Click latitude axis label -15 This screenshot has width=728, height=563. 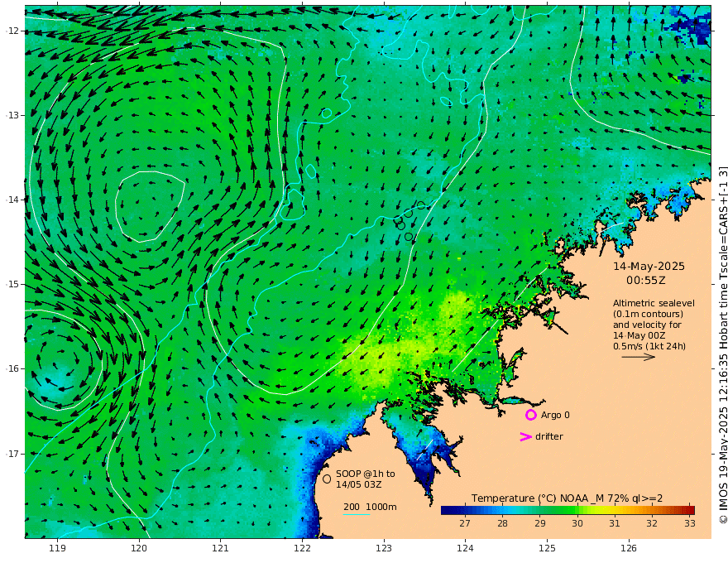12,284
